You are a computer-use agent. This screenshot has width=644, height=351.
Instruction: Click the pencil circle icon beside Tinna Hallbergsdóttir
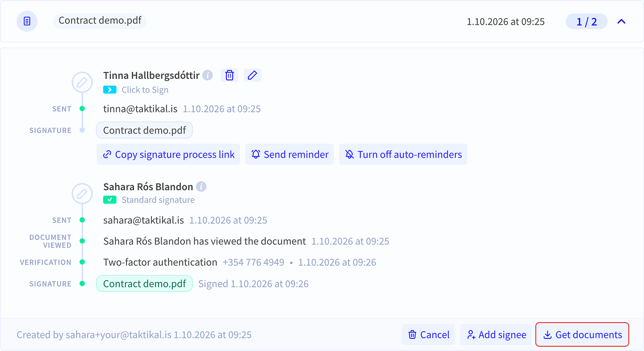click(82, 82)
